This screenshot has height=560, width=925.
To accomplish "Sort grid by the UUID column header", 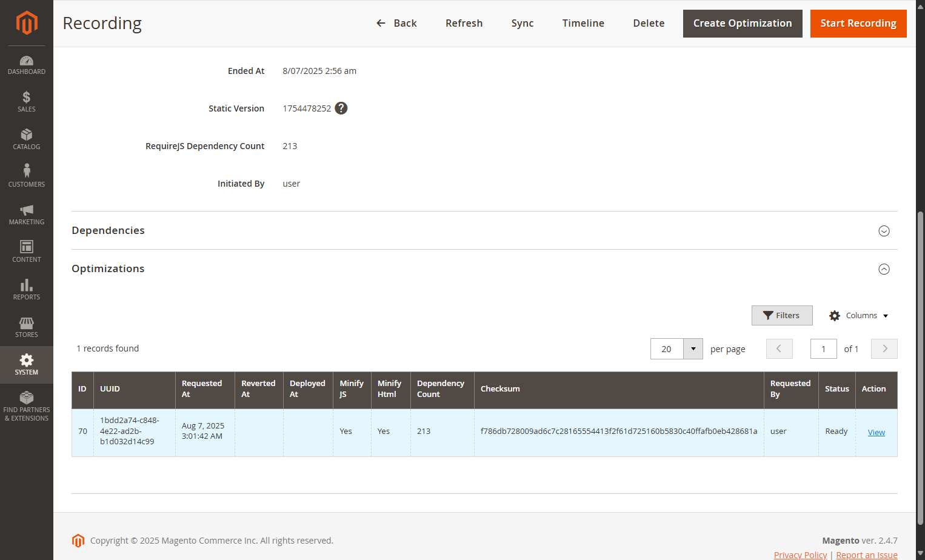I will pos(135,390).
